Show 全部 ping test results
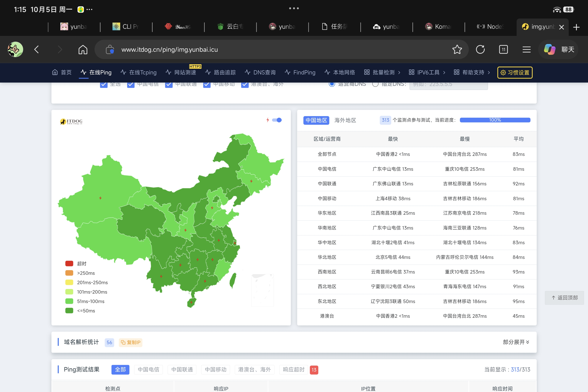This screenshot has height=392, width=588. pos(120,369)
